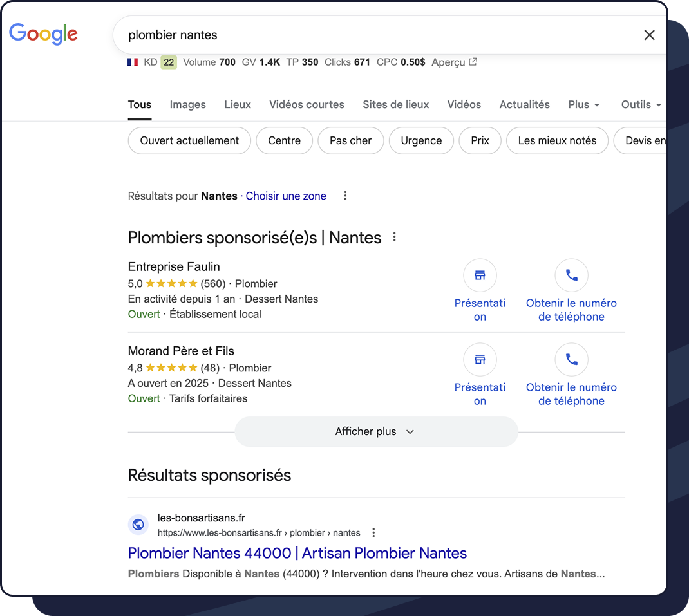Click the Établissement local text
The height and width of the screenshot is (616, 689).
215,314
